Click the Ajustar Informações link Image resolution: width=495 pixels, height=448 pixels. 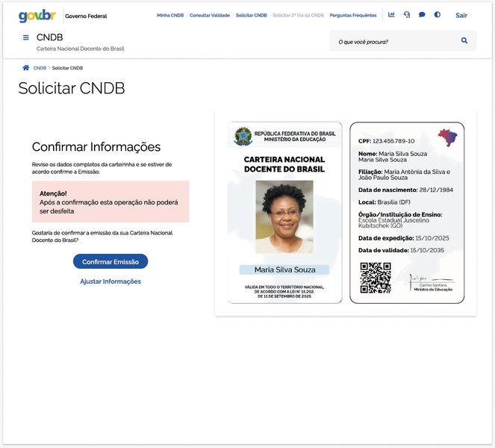(x=110, y=281)
